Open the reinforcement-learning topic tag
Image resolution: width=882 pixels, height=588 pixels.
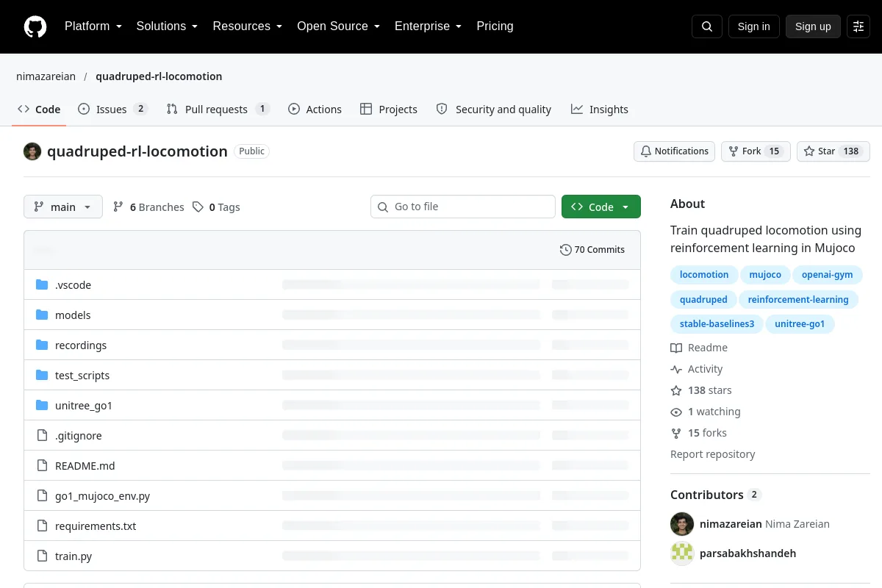pyautogui.click(x=798, y=300)
